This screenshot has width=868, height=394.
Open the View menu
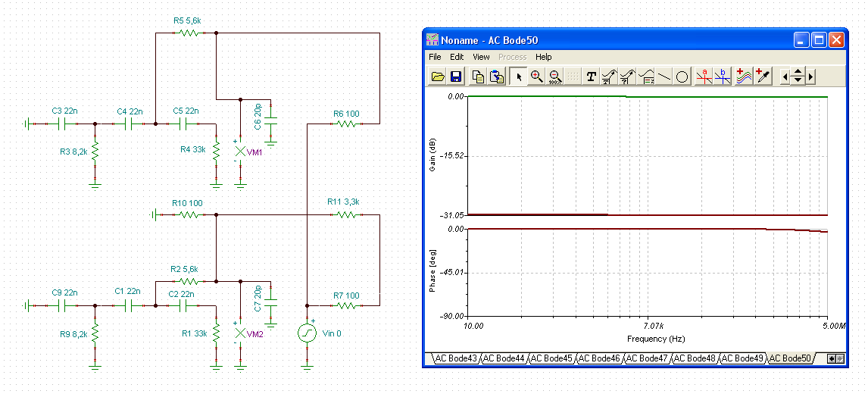tap(481, 57)
